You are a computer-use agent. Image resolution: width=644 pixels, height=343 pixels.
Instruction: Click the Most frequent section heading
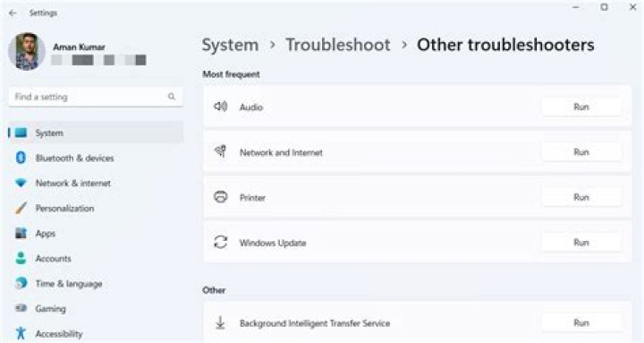pos(232,74)
